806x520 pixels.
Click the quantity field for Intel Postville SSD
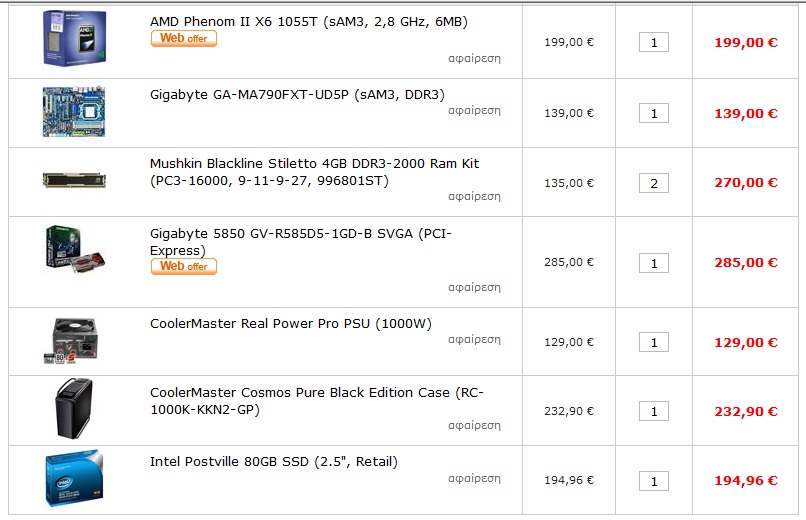click(x=654, y=481)
